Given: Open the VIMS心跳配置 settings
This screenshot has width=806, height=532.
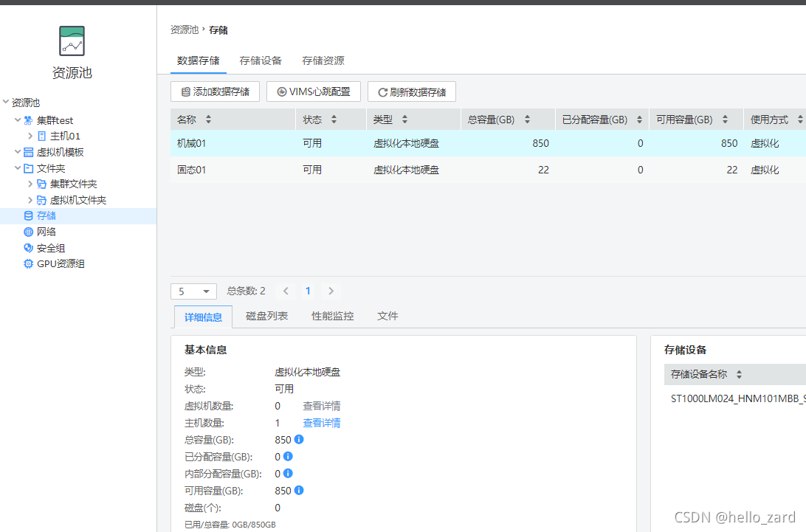Looking at the screenshot, I should pyautogui.click(x=314, y=92).
